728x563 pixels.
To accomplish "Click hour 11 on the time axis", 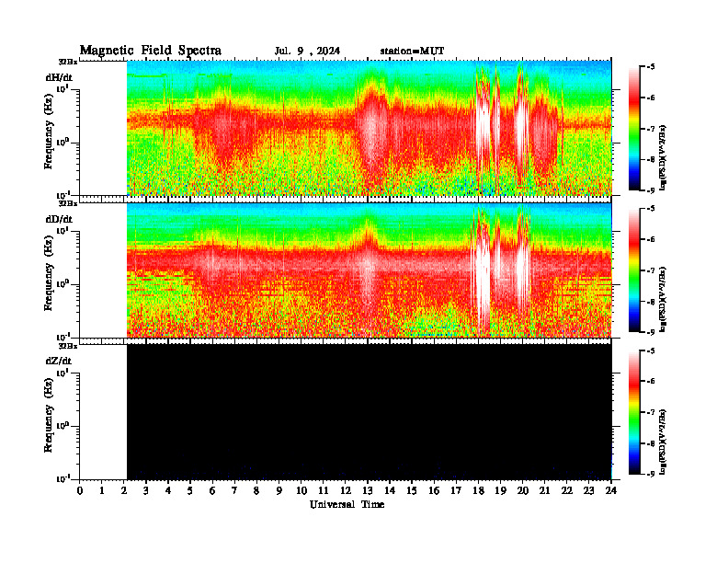I will (x=324, y=490).
